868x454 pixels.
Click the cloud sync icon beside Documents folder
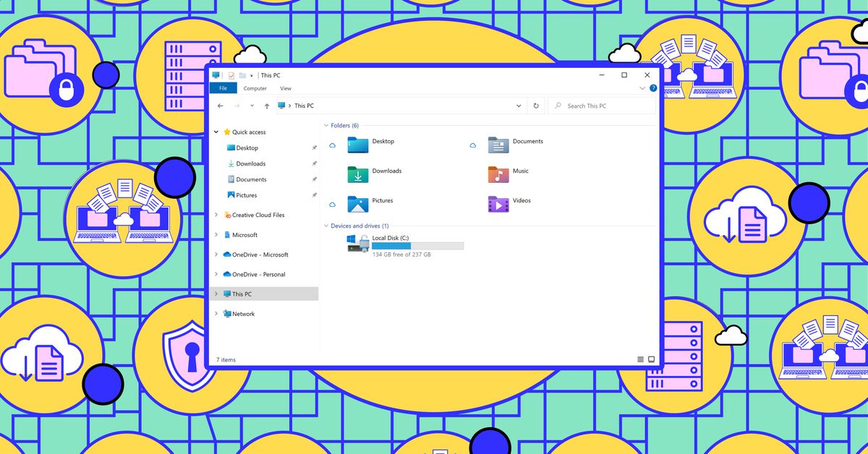point(473,145)
